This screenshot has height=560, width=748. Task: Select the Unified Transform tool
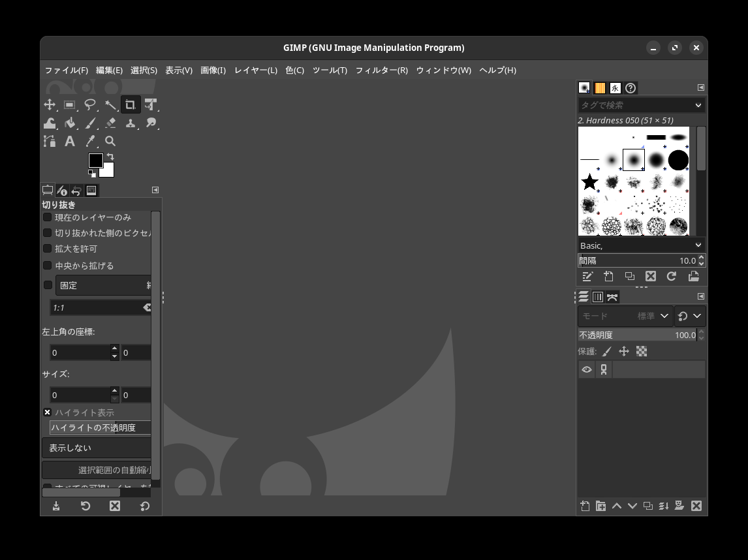coord(151,105)
